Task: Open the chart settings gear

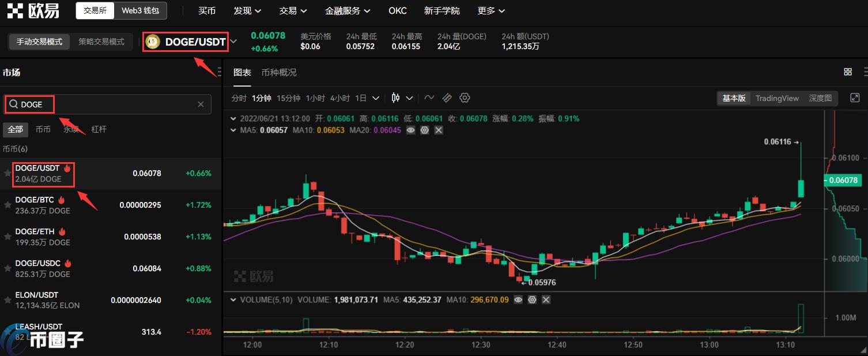Action: [465, 98]
